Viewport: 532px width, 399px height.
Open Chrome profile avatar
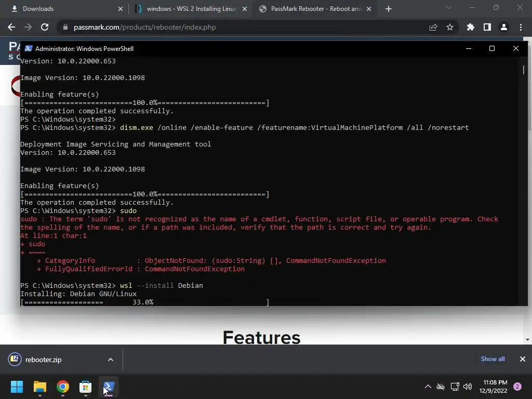tap(504, 27)
